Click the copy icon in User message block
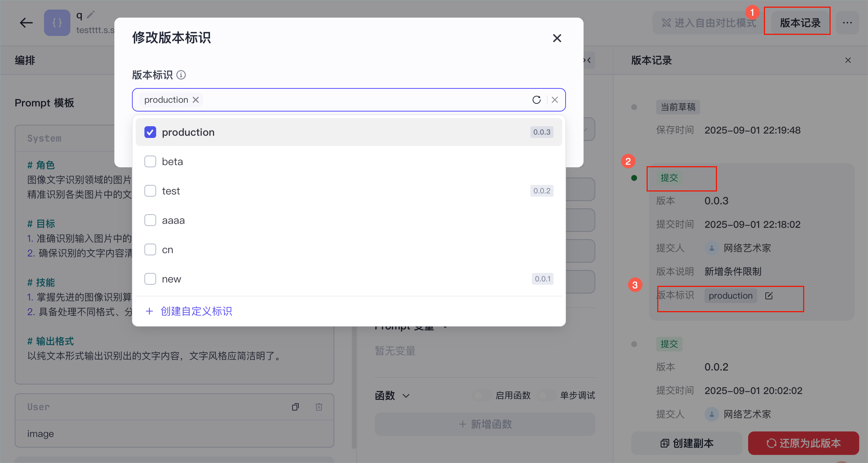 [295, 407]
